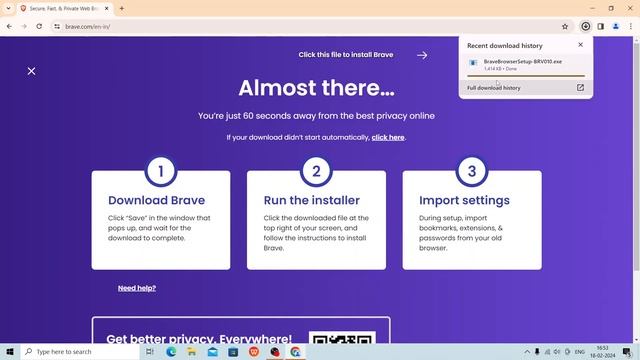Dismiss the overlay with the white X

point(31,71)
